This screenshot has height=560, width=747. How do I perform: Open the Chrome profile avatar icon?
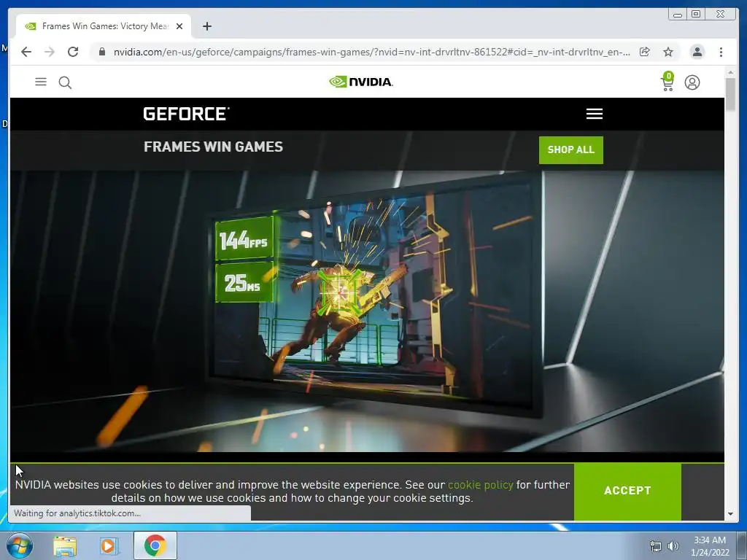click(x=697, y=52)
